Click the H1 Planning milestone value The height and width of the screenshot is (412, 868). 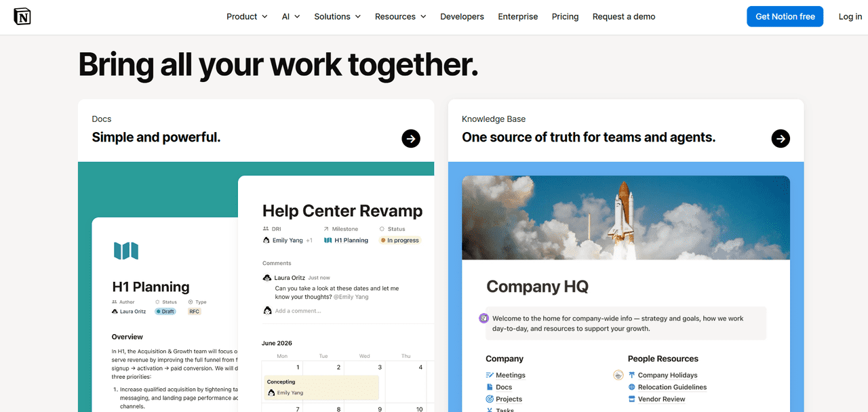(x=351, y=240)
